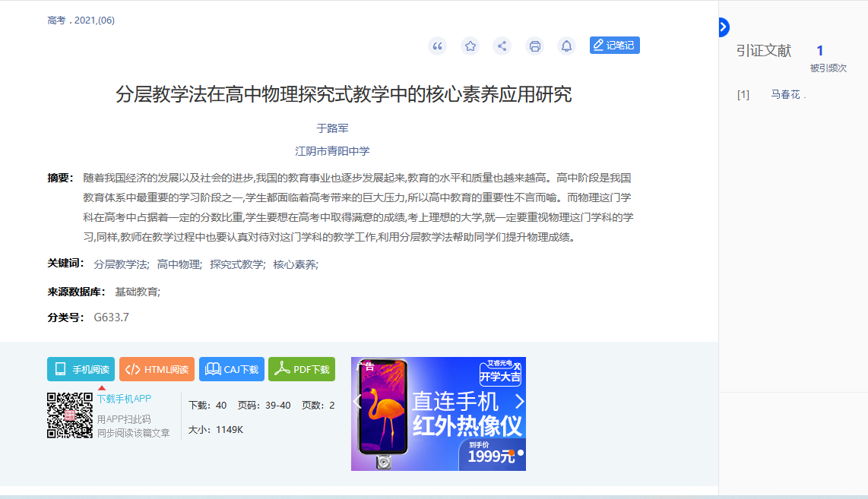Open author 于路军's page
868x499 pixels.
332,128
